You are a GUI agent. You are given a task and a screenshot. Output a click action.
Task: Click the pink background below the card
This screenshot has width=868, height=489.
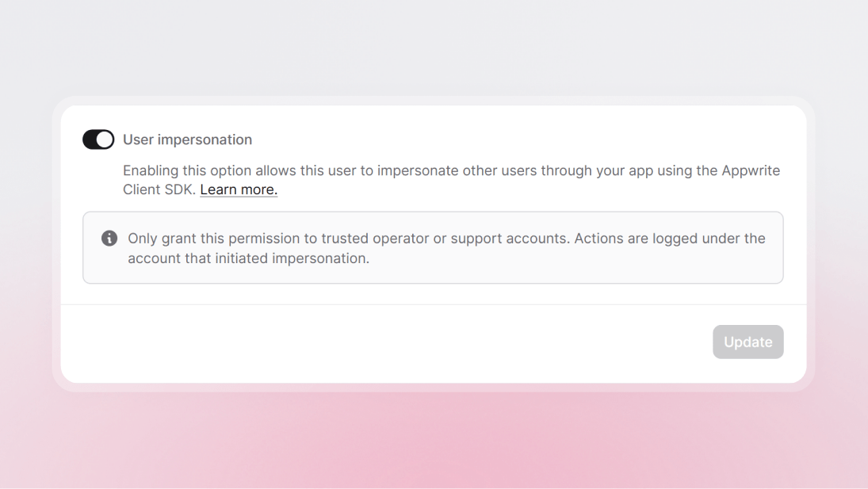(x=433, y=444)
